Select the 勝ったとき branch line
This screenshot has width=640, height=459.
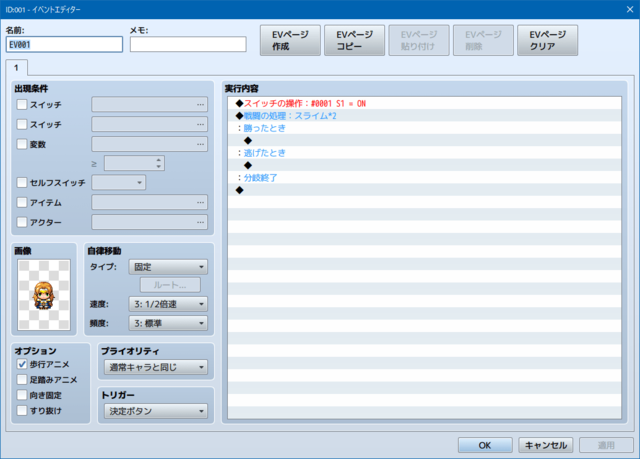pyautogui.click(x=424, y=128)
